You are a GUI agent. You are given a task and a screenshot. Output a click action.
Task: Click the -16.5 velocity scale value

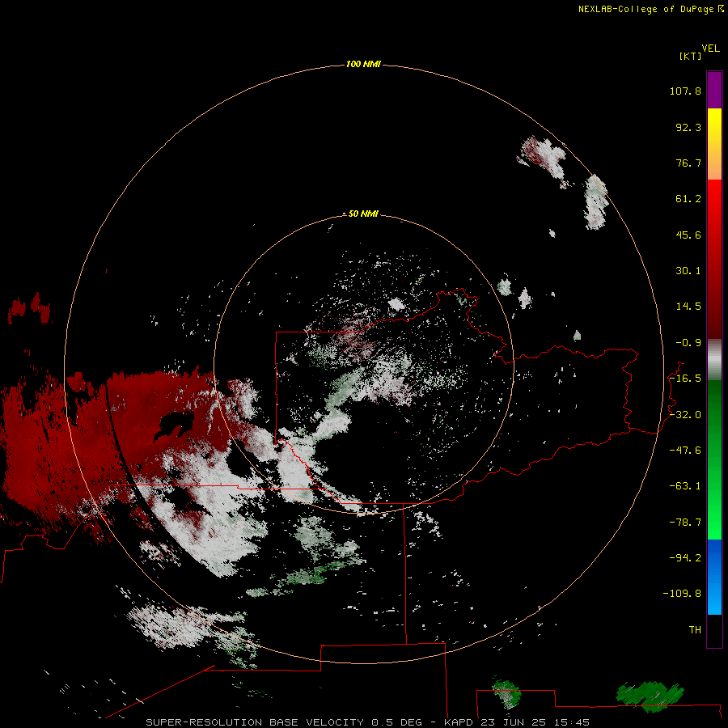685,379
